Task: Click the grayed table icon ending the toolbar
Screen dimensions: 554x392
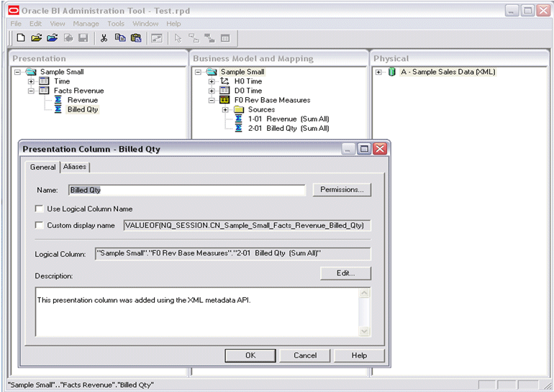Action: (225, 38)
